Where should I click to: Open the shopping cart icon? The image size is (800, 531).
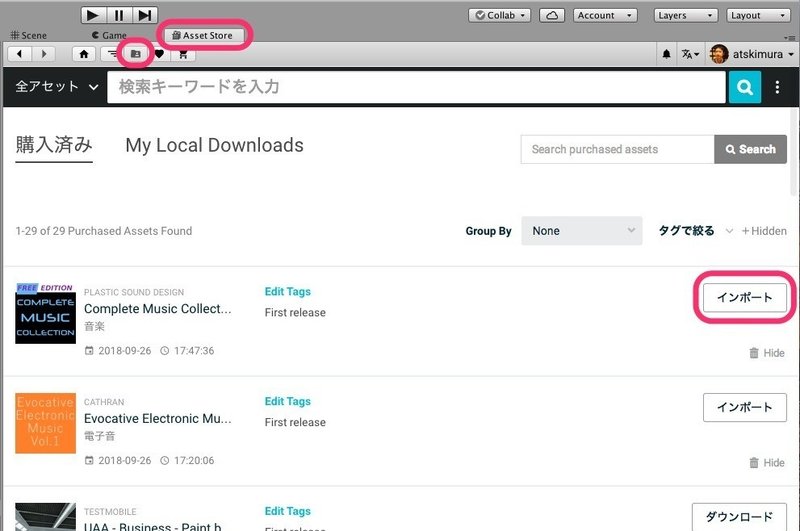coord(183,54)
